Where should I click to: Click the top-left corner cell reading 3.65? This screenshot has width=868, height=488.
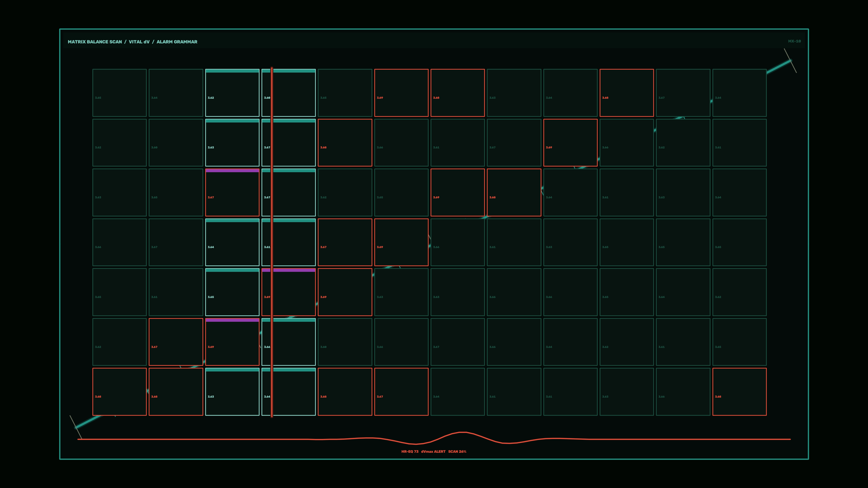click(120, 93)
